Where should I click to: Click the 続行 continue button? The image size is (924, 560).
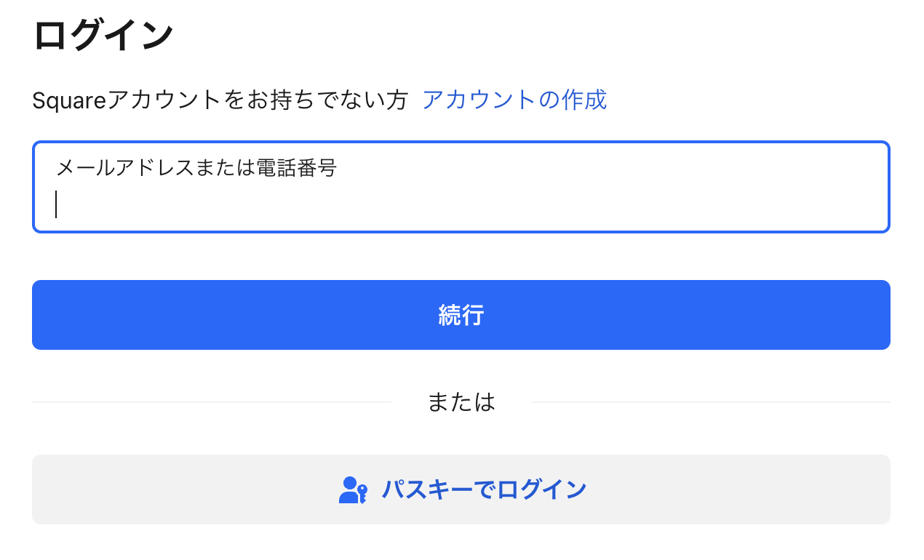pyautogui.click(x=461, y=315)
